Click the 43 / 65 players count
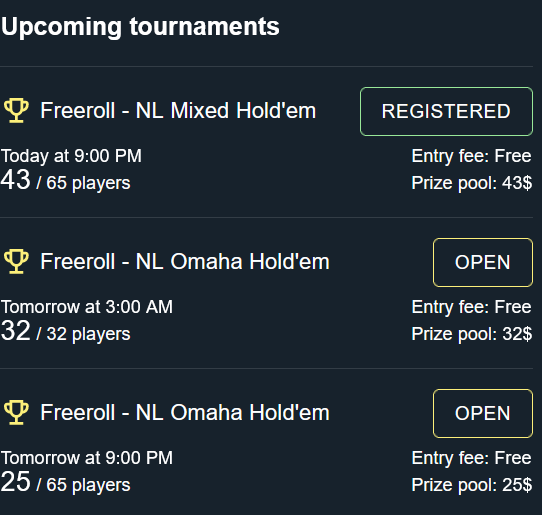542x515 pixels. (66, 181)
